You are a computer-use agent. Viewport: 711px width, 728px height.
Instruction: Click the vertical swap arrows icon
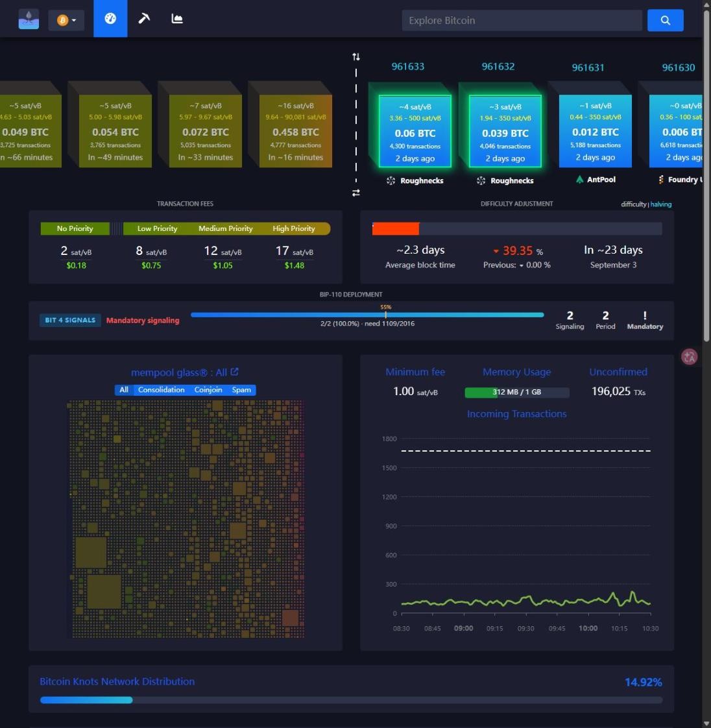(x=356, y=56)
